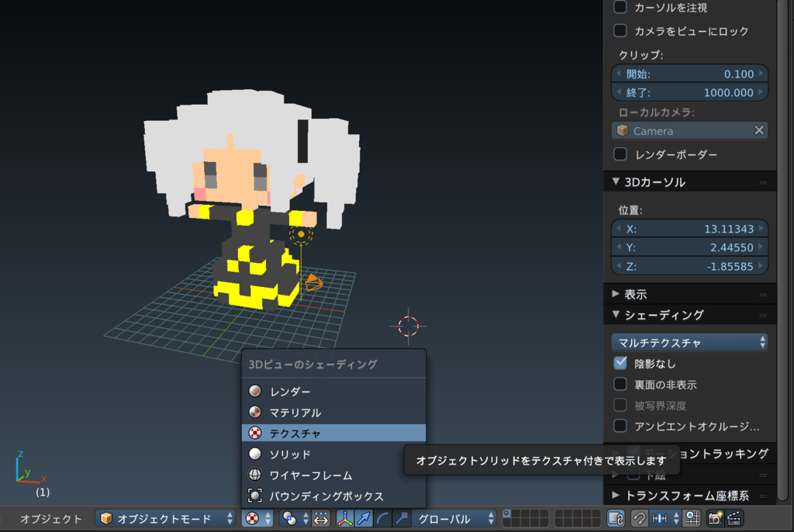Open the pivot point selector in header
794x532 pixels.
(x=295, y=518)
